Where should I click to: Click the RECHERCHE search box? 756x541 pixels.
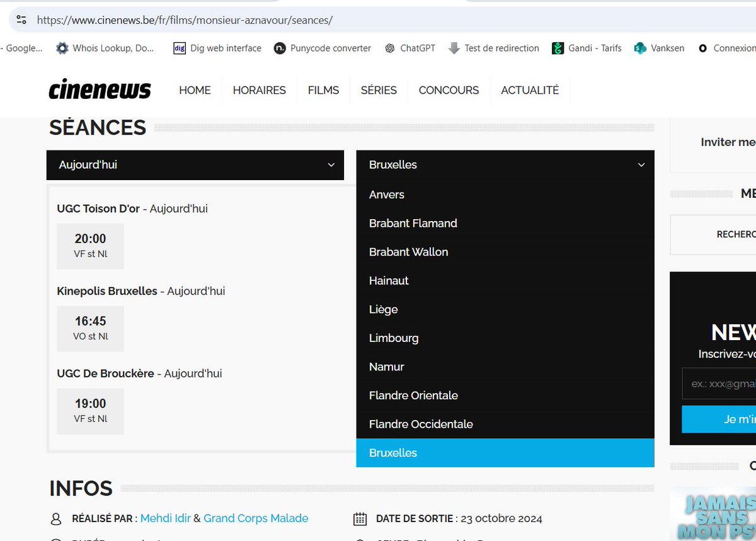click(x=713, y=234)
